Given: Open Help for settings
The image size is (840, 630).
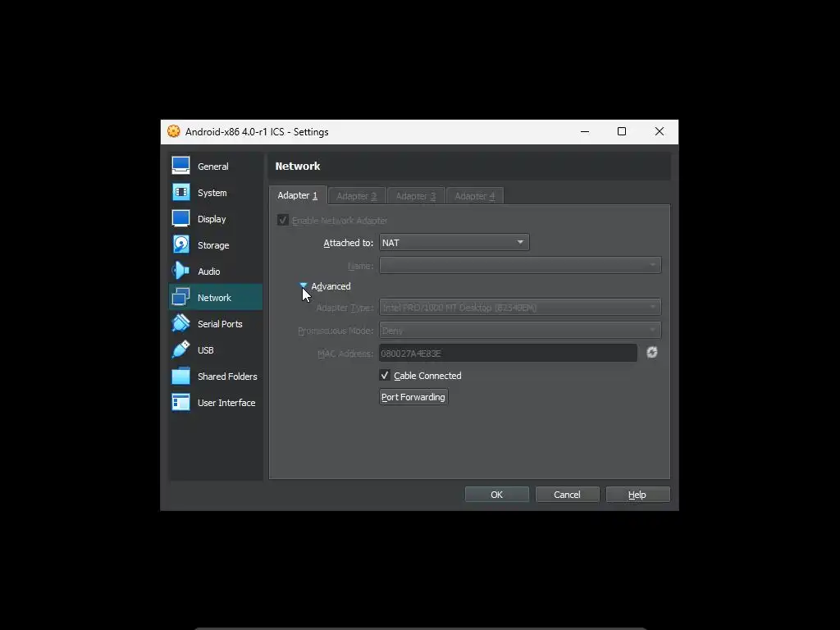Looking at the screenshot, I should [x=637, y=495].
